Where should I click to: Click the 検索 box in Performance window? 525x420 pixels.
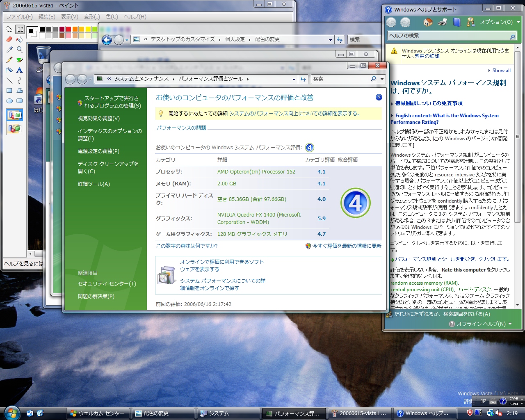(x=344, y=79)
